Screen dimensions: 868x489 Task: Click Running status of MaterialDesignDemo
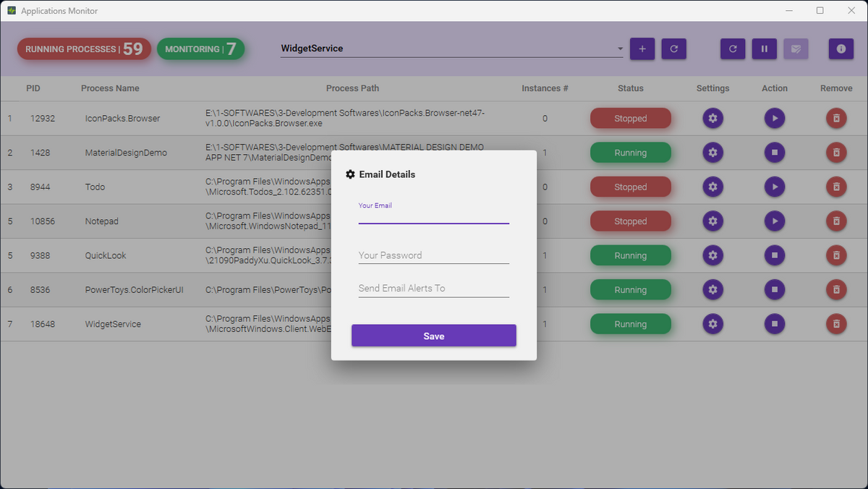point(630,153)
